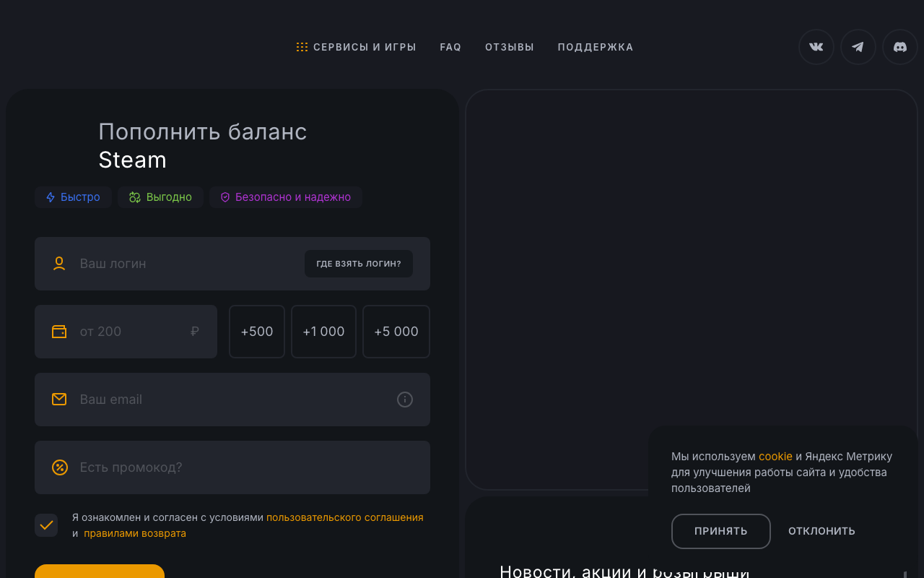
Task: Click the percent promo code icon
Action: click(59, 467)
